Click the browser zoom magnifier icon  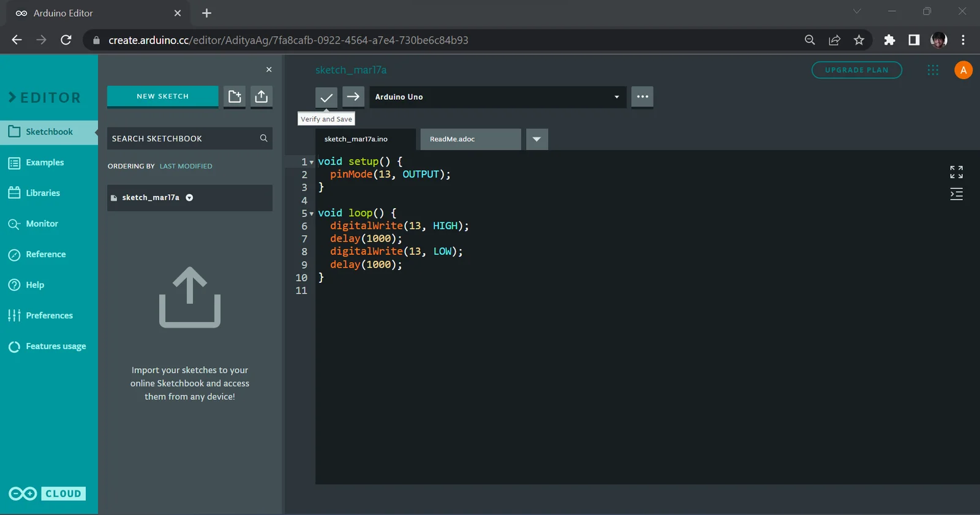pyautogui.click(x=810, y=40)
